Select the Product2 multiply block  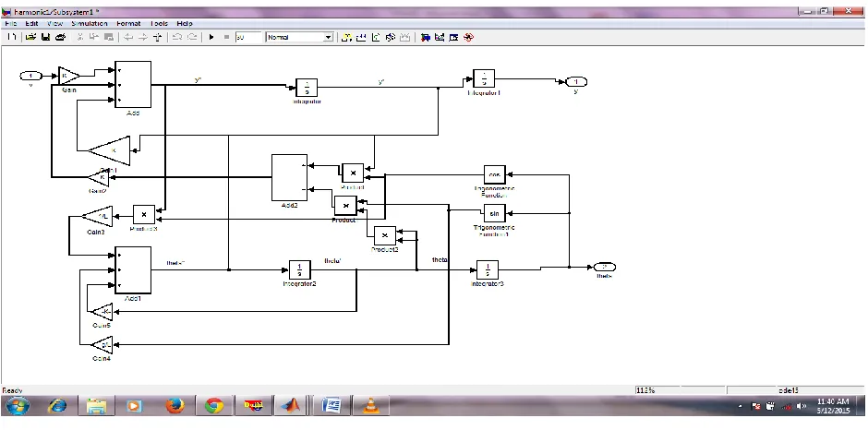tap(385, 235)
